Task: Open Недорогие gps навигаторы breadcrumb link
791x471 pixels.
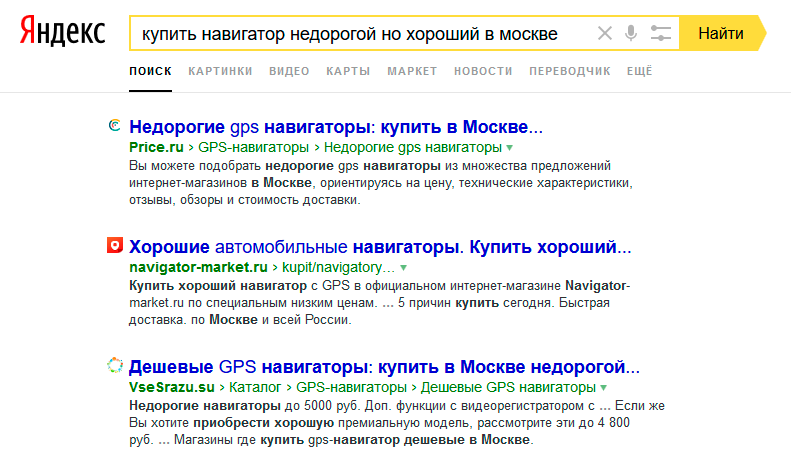Action: [413, 147]
